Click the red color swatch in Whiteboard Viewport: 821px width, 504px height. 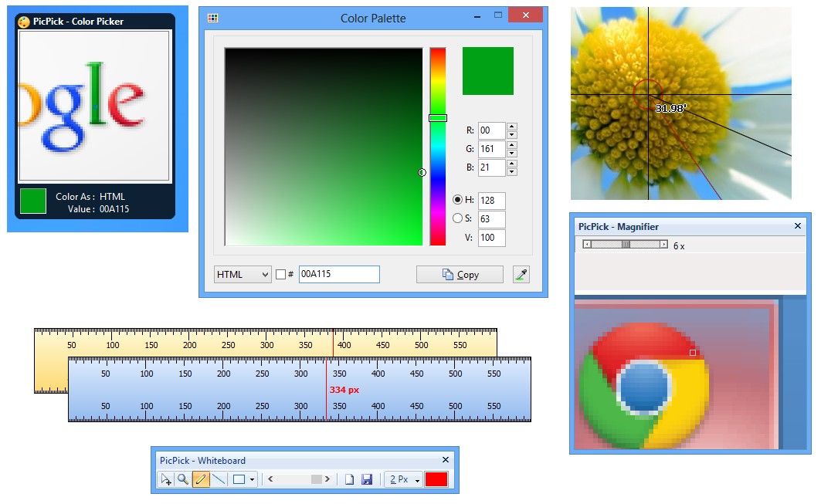pyautogui.click(x=436, y=479)
